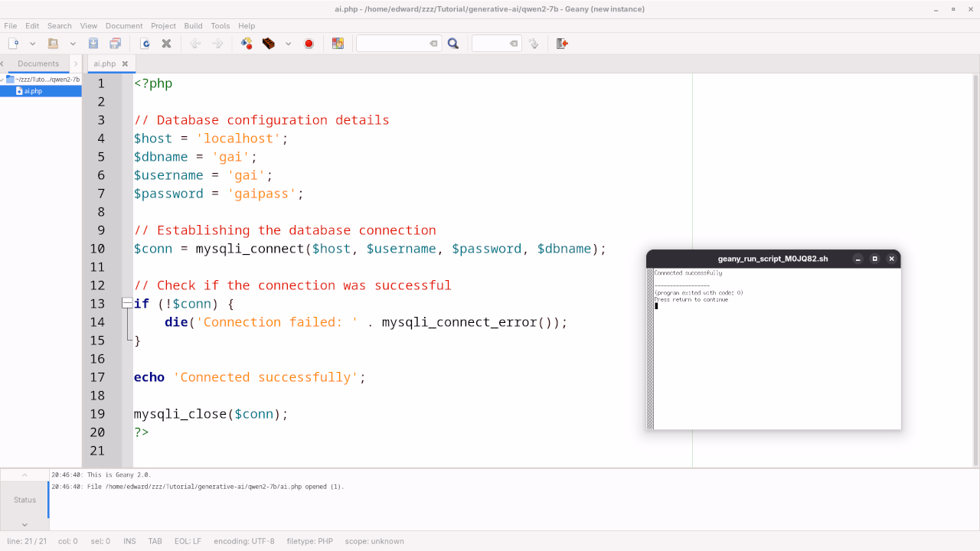Image resolution: width=980 pixels, height=551 pixels.
Task: Click the 'gaipass' string on line 7
Action: tap(262, 194)
